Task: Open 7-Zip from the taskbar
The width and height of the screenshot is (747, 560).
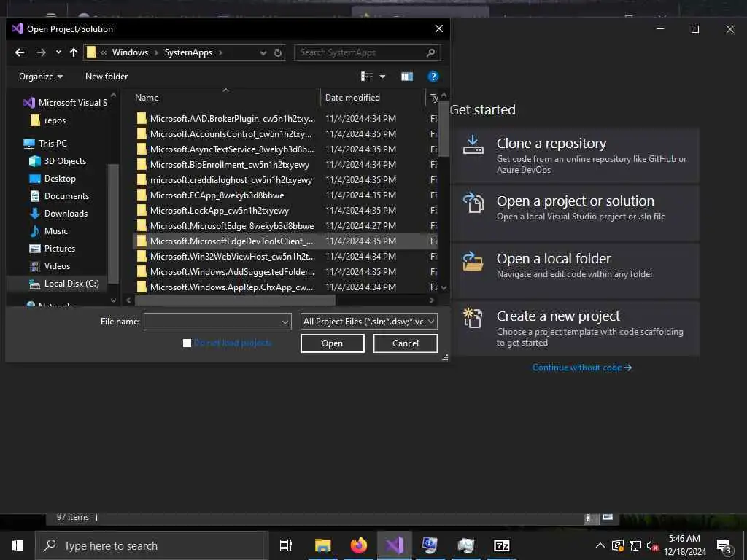Action: click(502, 545)
